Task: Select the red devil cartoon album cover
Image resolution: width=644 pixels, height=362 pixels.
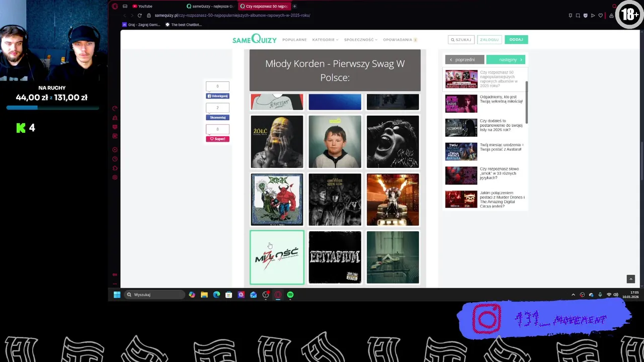Action: [277, 200]
